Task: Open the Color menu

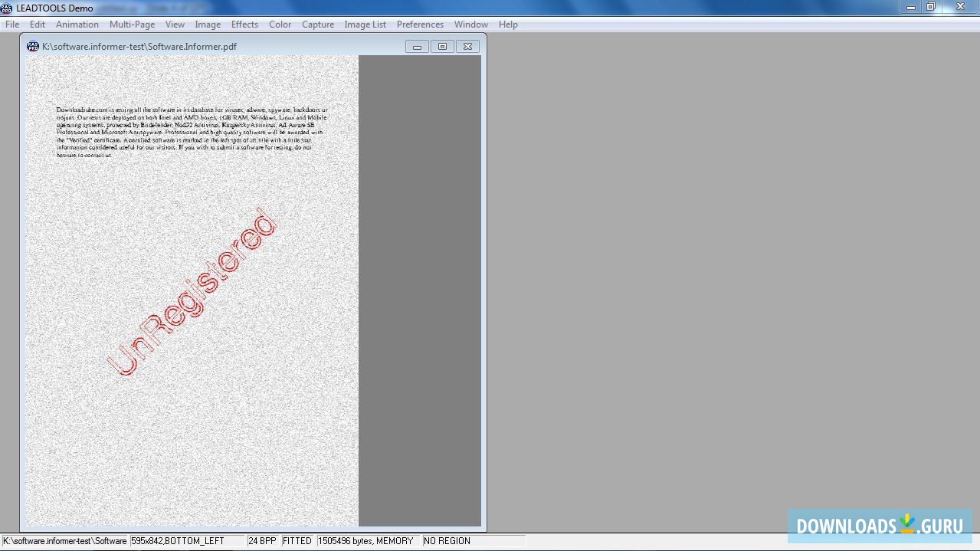Action: click(280, 24)
